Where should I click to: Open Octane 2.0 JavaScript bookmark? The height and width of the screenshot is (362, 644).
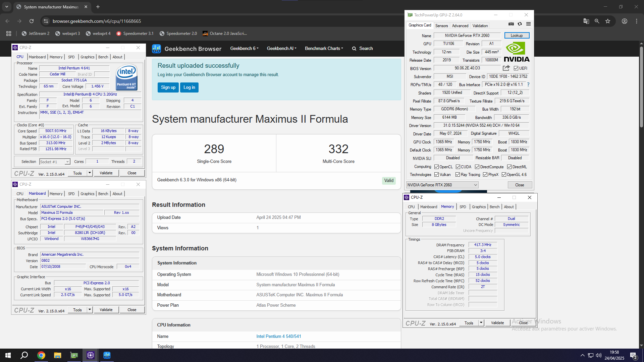point(225,34)
